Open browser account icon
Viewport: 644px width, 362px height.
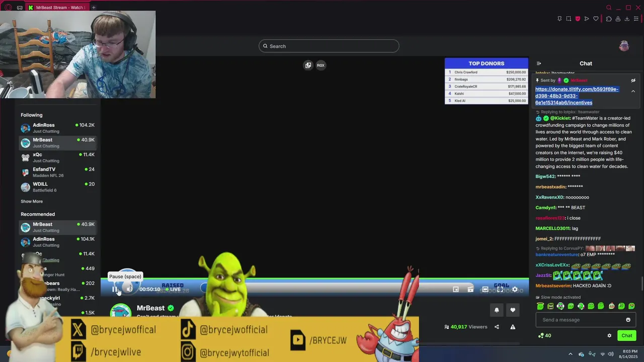tap(618, 19)
